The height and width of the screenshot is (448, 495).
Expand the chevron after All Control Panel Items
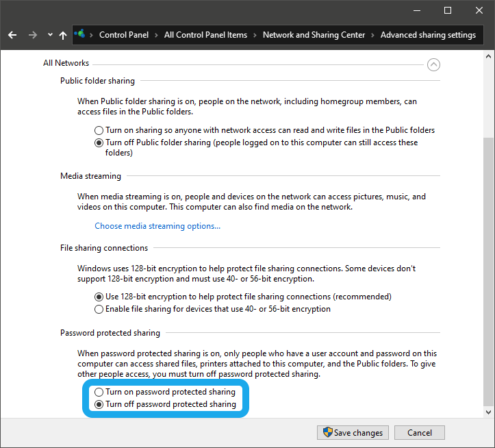click(x=255, y=35)
